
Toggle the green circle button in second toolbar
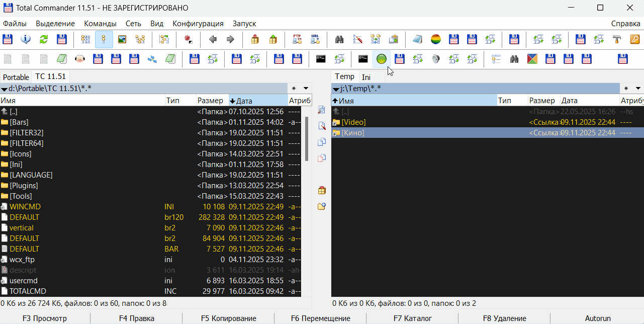coord(382,59)
